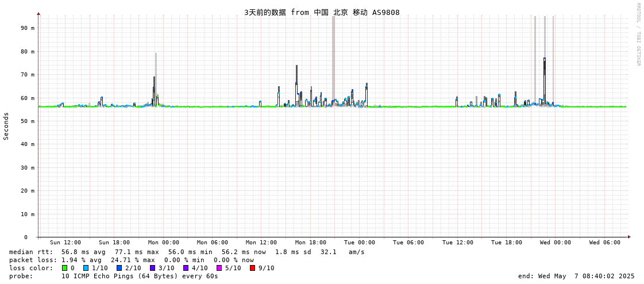Click the magenta 5/10 loss swatch
The height and width of the screenshot is (284, 644).
pos(219,268)
